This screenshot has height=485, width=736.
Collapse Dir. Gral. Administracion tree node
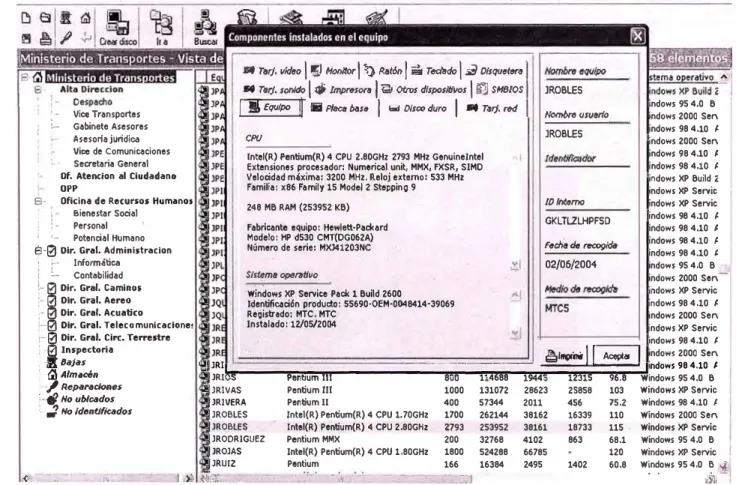point(38,251)
